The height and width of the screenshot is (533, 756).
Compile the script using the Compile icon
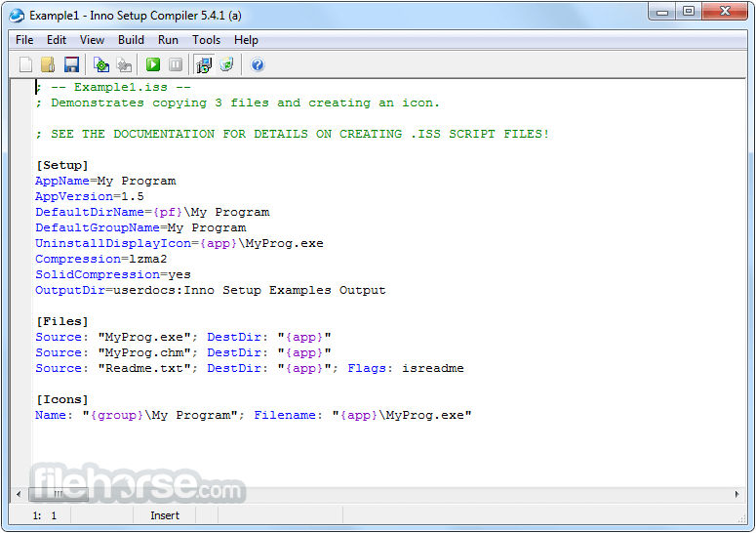(101, 64)
